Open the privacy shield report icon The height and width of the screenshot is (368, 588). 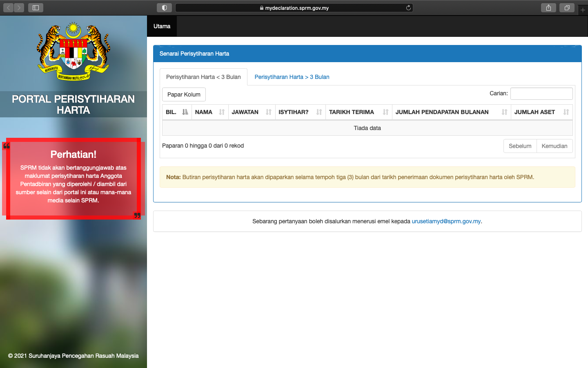point(164,8)
